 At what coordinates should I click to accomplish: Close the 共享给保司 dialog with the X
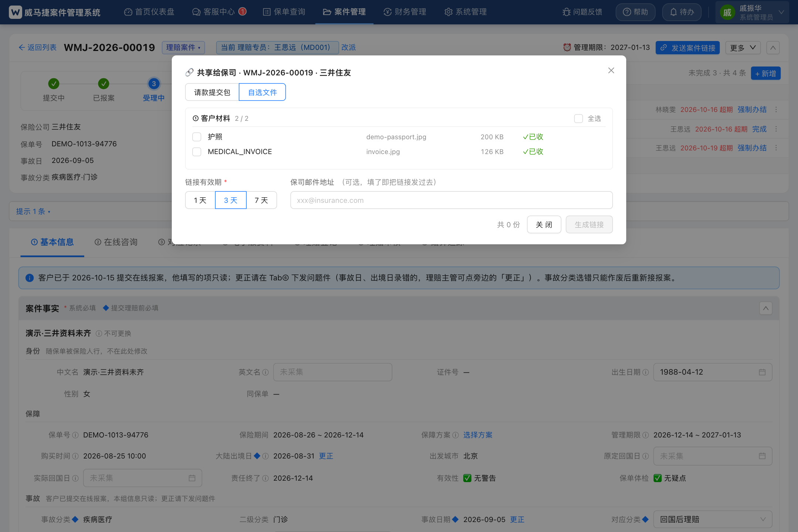(x=611, y=71)
